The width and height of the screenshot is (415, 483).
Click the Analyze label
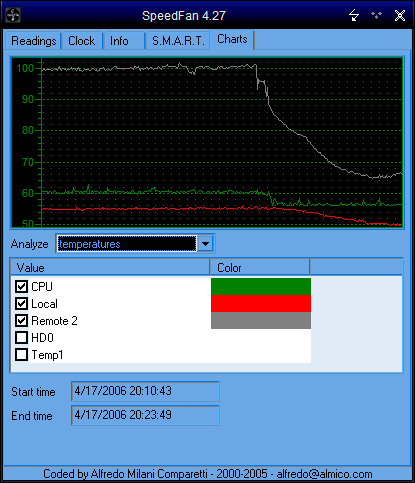point(30,244)
